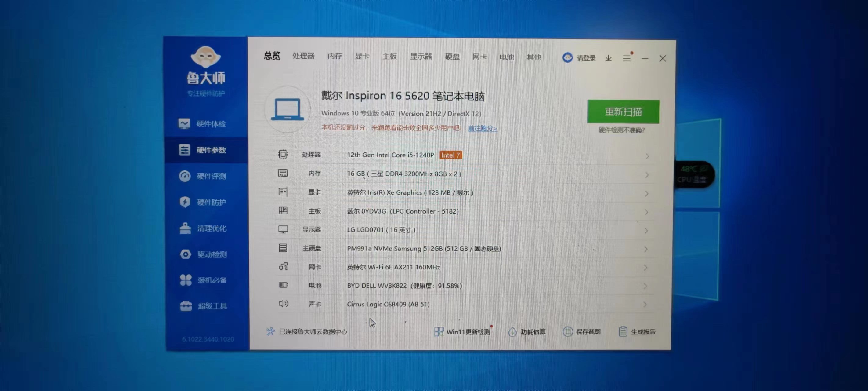This screenshot has width=868, height=391.
Task: Open the hamburger menu icon
Action: click(x=626, y=58)
